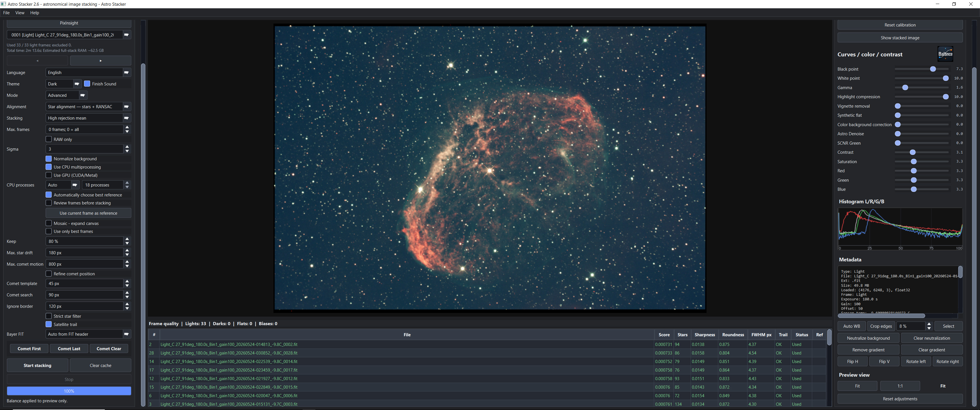Click the Black point slider handle
The image size is (980, 410).
932,69
